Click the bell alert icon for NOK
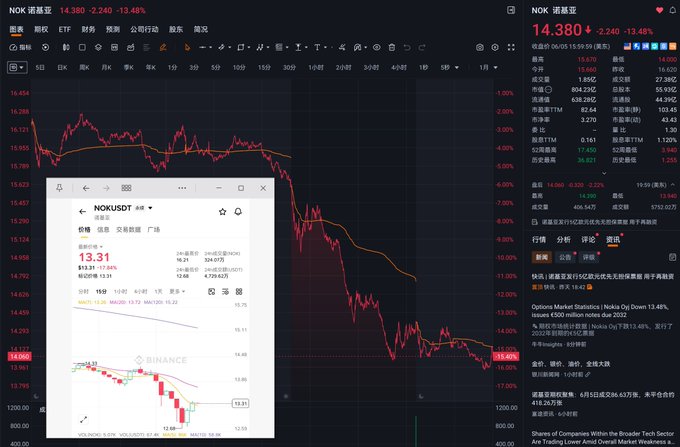 pyautogui.click(x=673, y=10)
